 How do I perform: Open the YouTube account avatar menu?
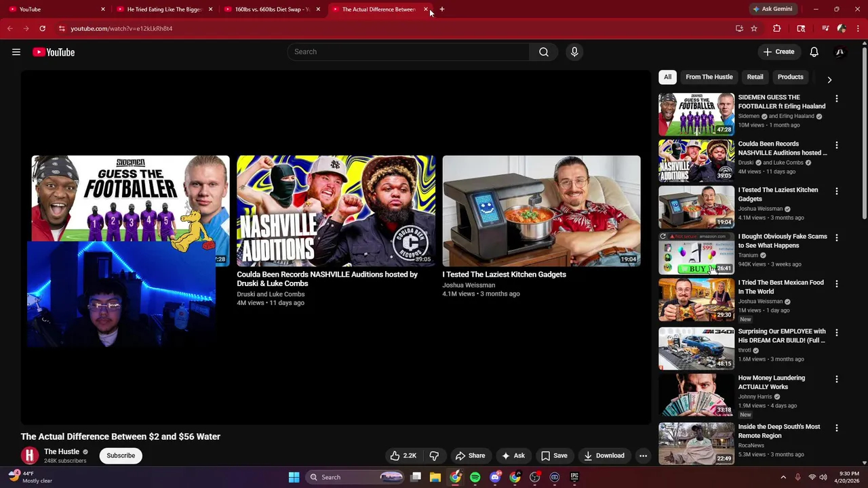[x=840, y=52]
